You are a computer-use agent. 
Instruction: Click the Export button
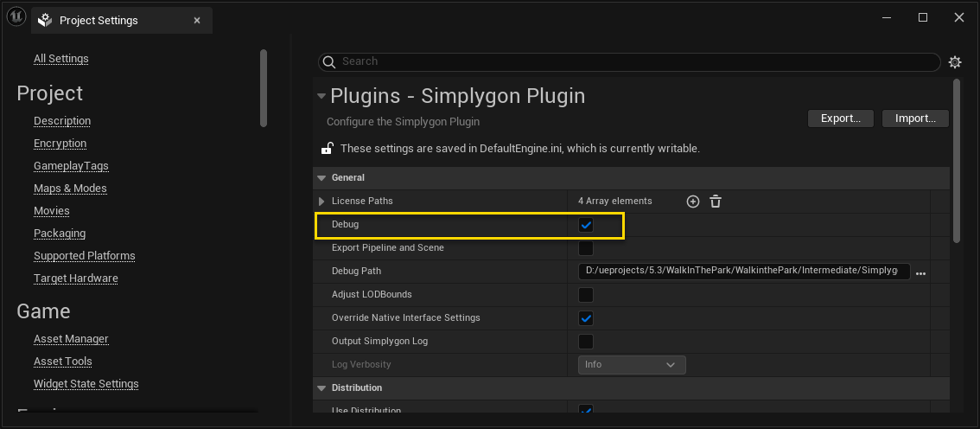tap(840, 118)
